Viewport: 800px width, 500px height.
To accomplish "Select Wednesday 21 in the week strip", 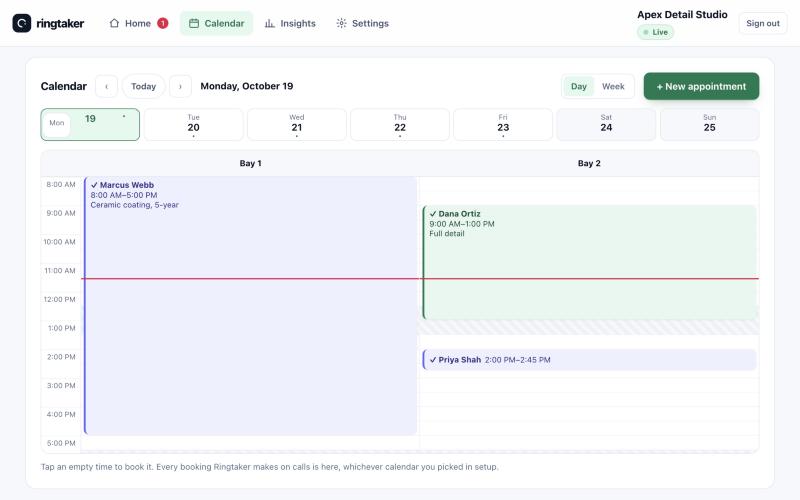I will point(296,124).
